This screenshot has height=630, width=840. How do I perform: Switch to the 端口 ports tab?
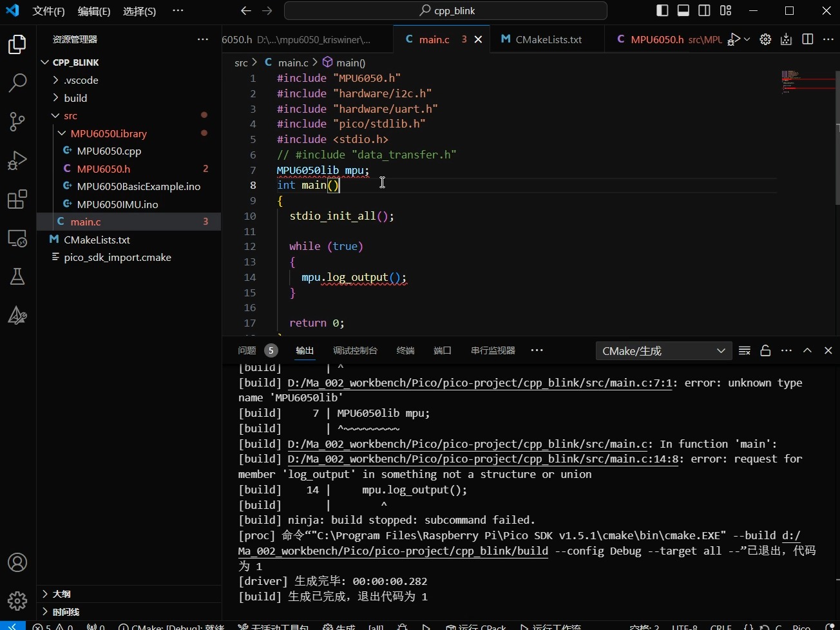pyautogui.click(x=443, y=350)
